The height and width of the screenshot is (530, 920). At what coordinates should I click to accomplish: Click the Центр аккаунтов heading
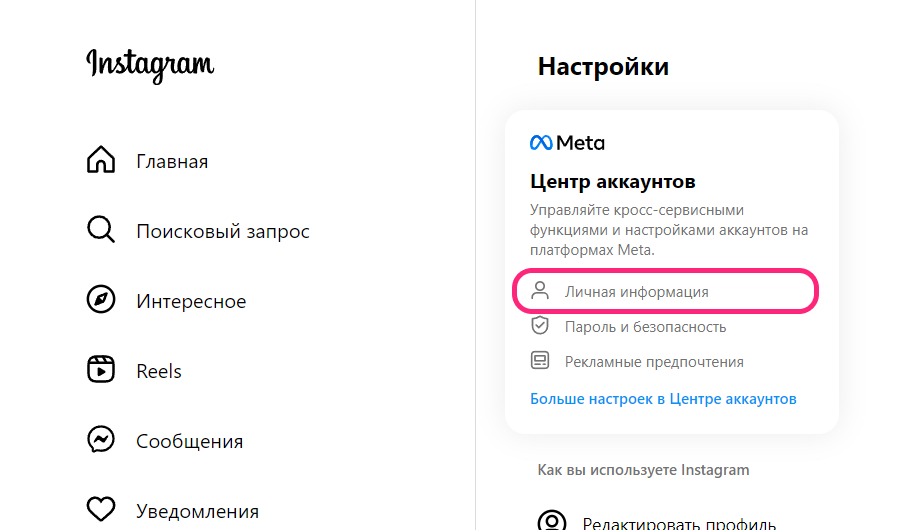(x=613, y=181)
